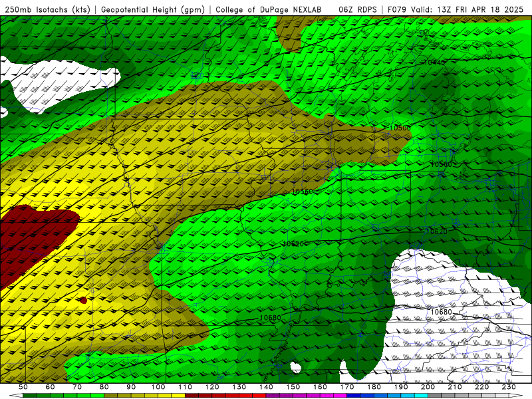532x399 pixels.
Task: Click the '06Z RDPS' model run label
Action: [358, 10]
